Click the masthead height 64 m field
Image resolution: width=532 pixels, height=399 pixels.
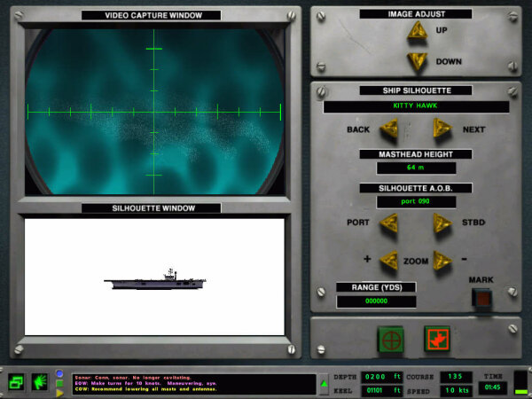416,168
